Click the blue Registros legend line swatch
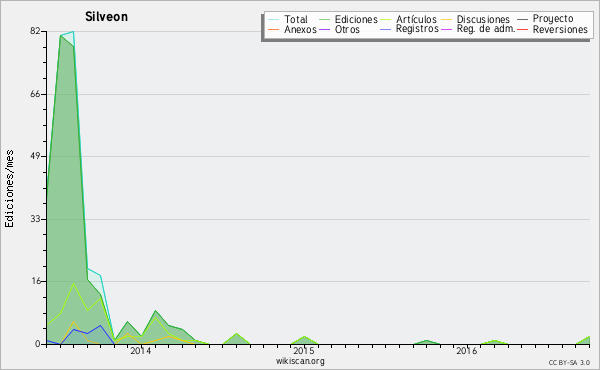Viewport: 600px width, 370px height. point(385,29)
